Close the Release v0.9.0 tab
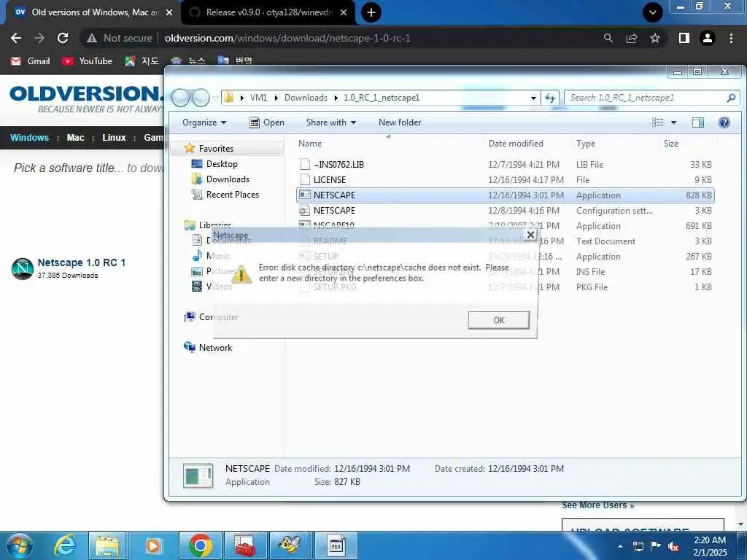747x560 pixels. tap(344, 12)
